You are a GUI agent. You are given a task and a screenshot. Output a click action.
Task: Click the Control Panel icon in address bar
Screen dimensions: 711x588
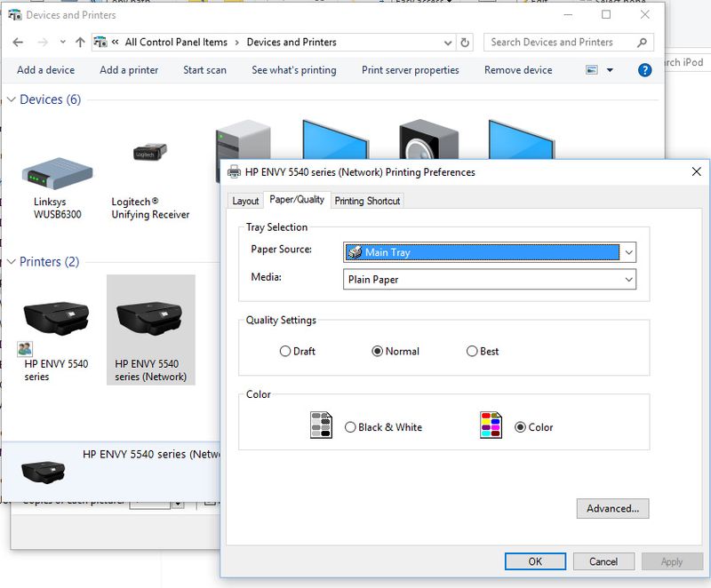tap(100, 42)
